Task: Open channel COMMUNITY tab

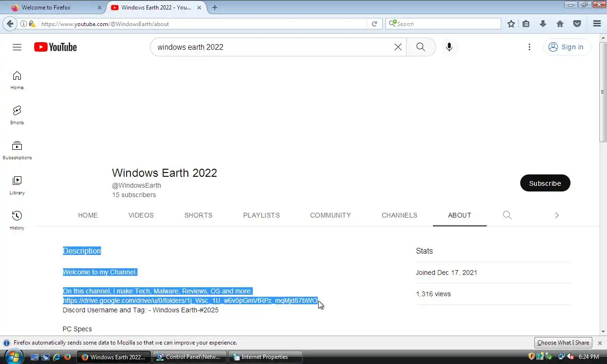Action: click(331, 215)
